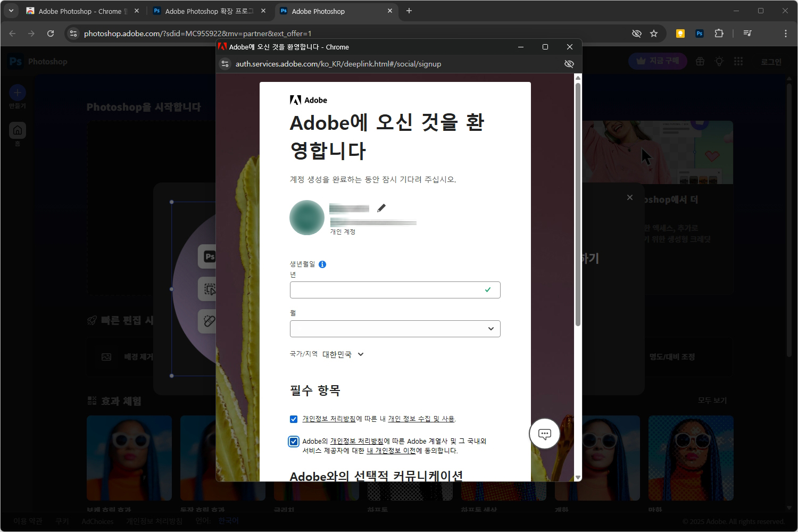Open 개인정보 처리방침 link in second consent

pyautogui.click(x=356, y=442)
